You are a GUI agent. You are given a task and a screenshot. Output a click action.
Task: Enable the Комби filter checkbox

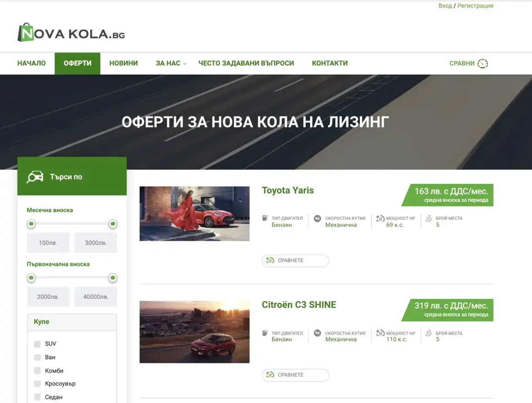point(37,370)
